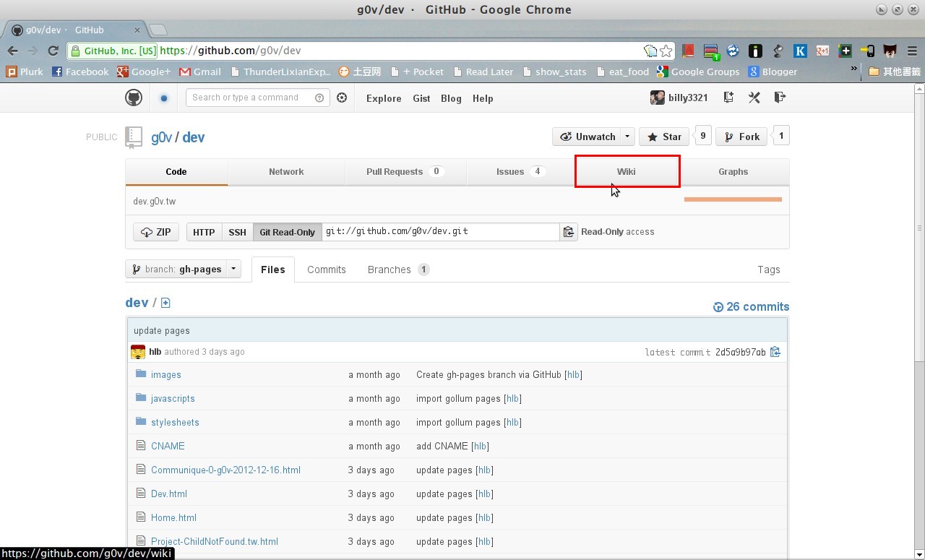The height and width of the screenshot is (560, 925).
Task: Select Git Read-Only clone protocol
Action: (288, 232)
